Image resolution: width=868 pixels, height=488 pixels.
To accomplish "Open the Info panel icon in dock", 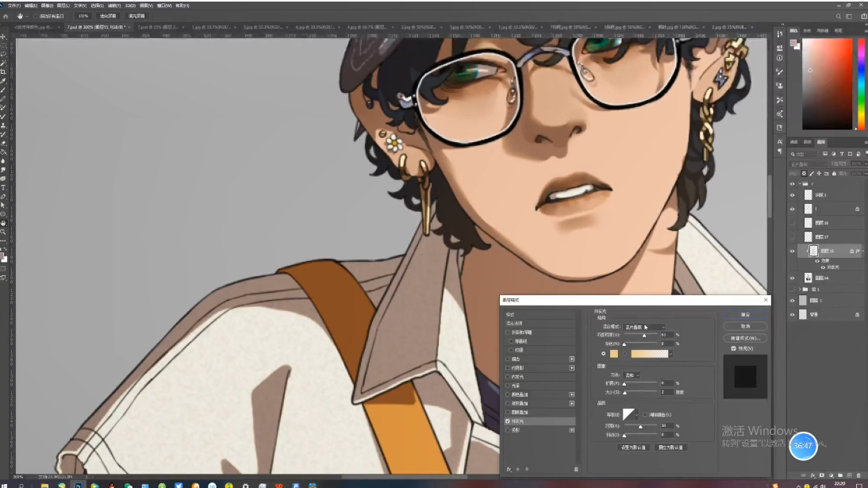I will 779,58.
